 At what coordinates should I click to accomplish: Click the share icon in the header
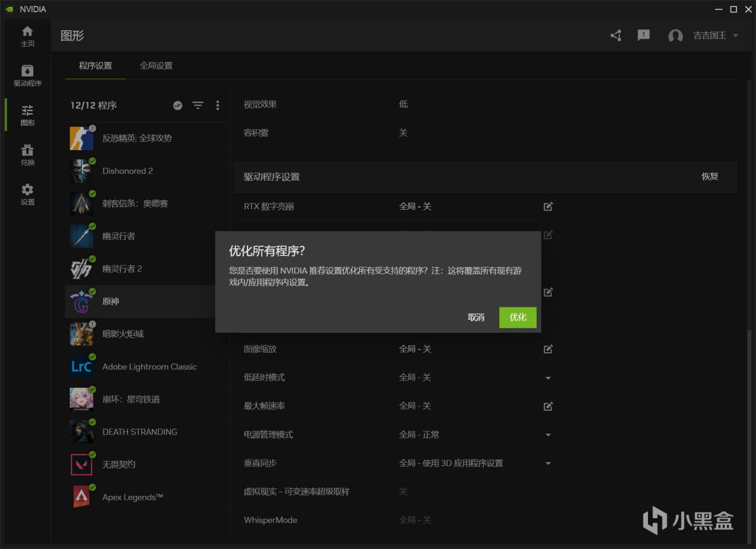pyautogui.click(x=616, y=35)
